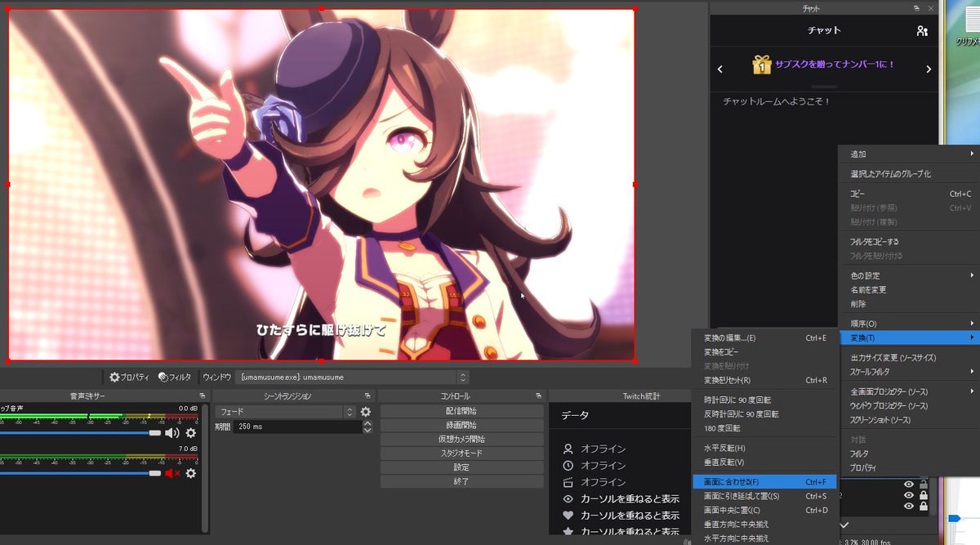This screenshot has width=980, height=545.
Task: Click the gift box subscription icon
Action: coord(762,65)
